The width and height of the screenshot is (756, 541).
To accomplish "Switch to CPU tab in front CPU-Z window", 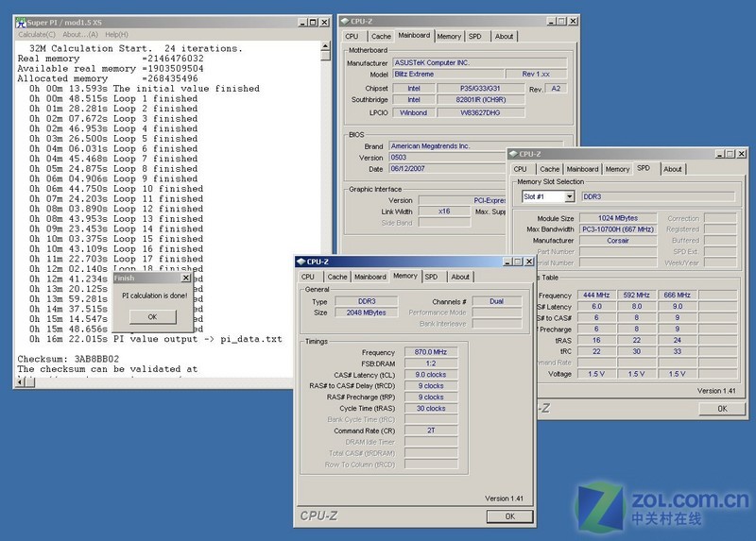I will click(308, 277).
